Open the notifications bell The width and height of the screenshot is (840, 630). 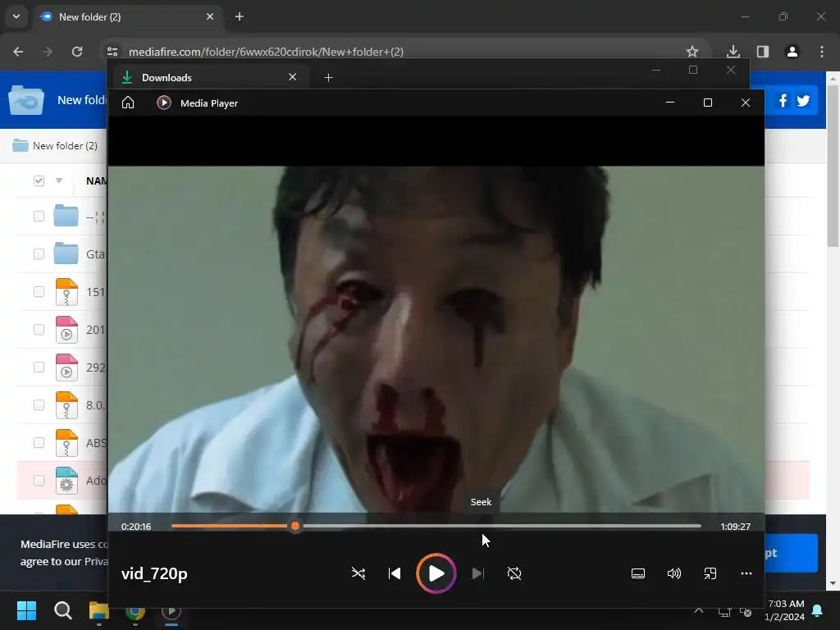[x=818, y=610]
